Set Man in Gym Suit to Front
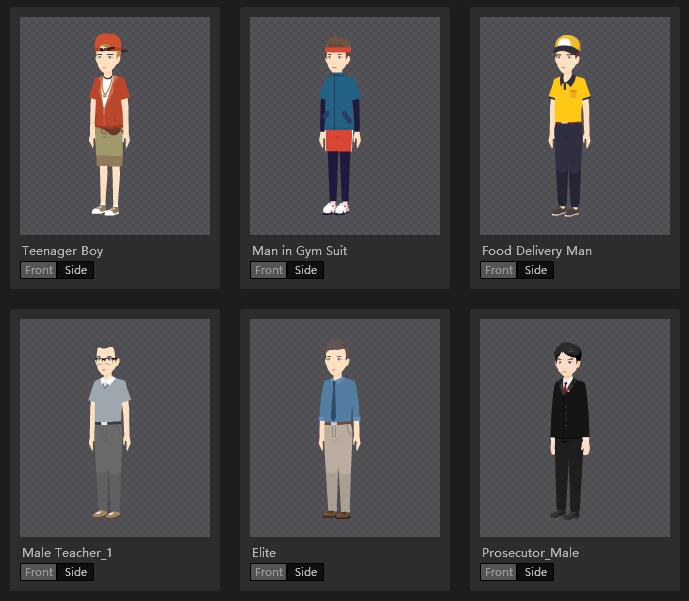The image size is (689, 601). point(269,270)
